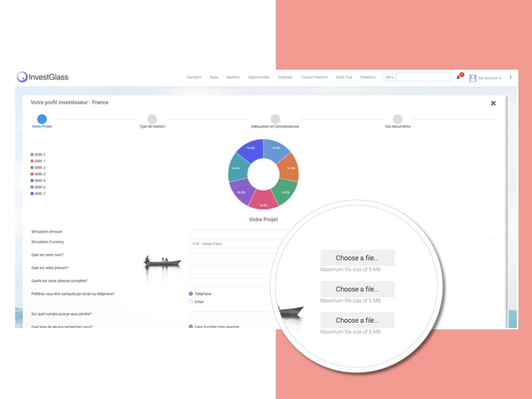Click the blue Votre Projet step circle

42,119
